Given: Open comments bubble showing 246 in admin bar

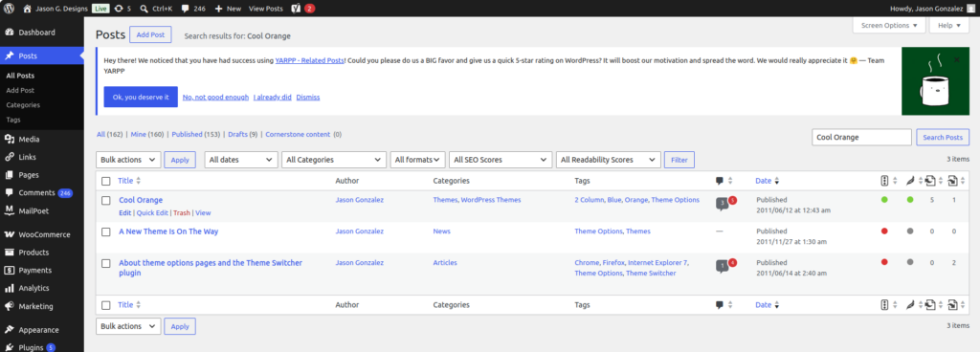Looking at the screenshot, I should 193,9.
